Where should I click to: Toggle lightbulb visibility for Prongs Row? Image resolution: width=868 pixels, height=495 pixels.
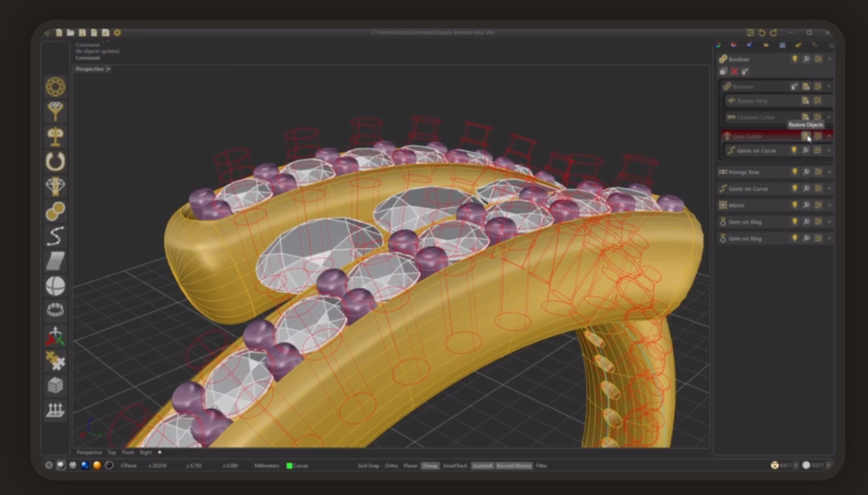click(x=795, y=172)
